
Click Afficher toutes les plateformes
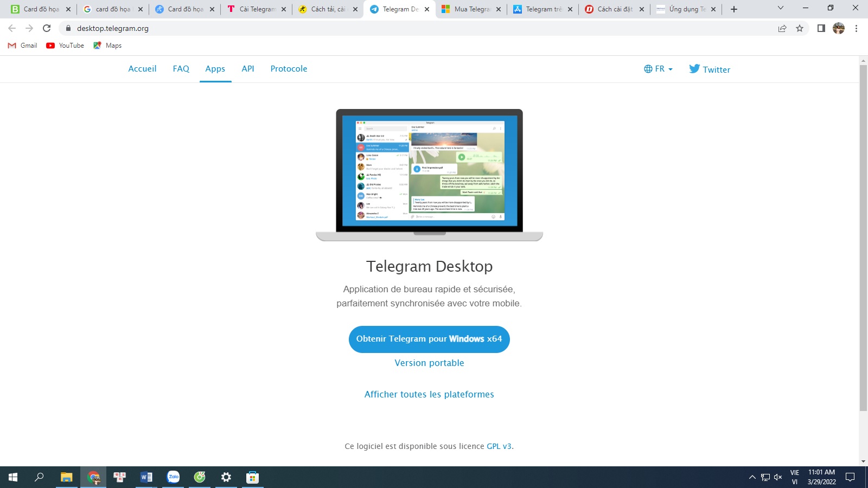pyautogui.click(x=429, y=395)
